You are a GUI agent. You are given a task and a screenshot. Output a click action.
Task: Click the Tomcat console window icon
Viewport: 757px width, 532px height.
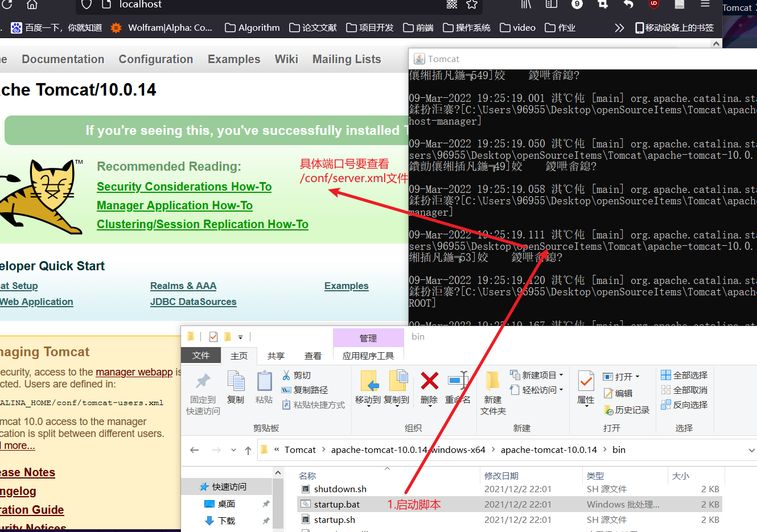click(419, 59)
